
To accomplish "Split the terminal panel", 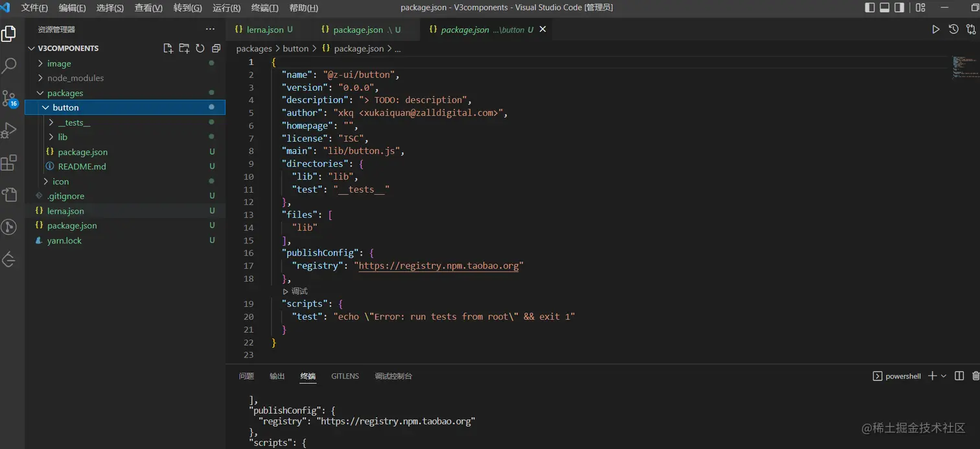I will coord(959,376).
